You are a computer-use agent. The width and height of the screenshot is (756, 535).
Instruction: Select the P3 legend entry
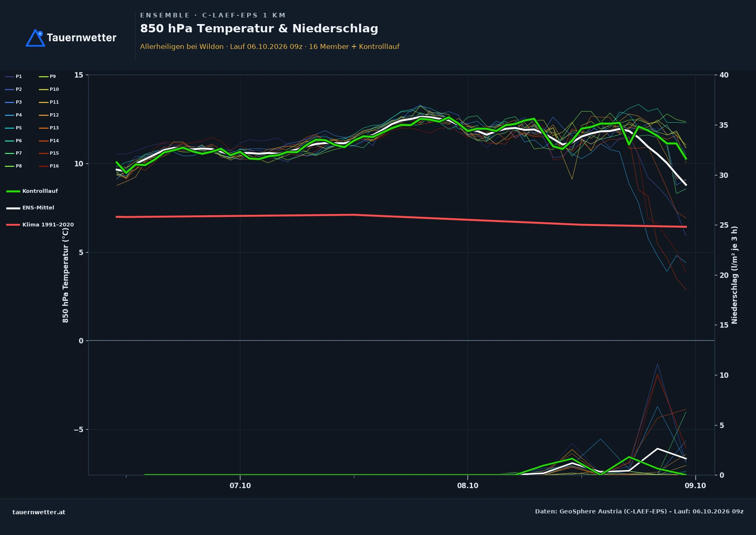coord(14,102)
